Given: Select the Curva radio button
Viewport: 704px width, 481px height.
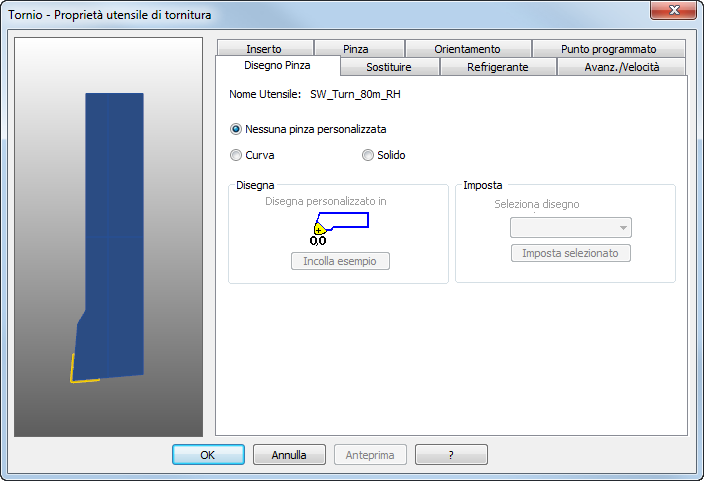Looking at the screenshot, I should click(236, 155).
